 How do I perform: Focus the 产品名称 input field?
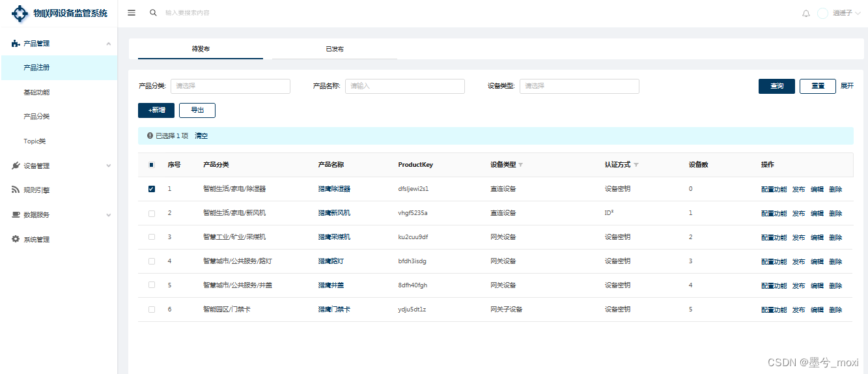click(405, 86)
